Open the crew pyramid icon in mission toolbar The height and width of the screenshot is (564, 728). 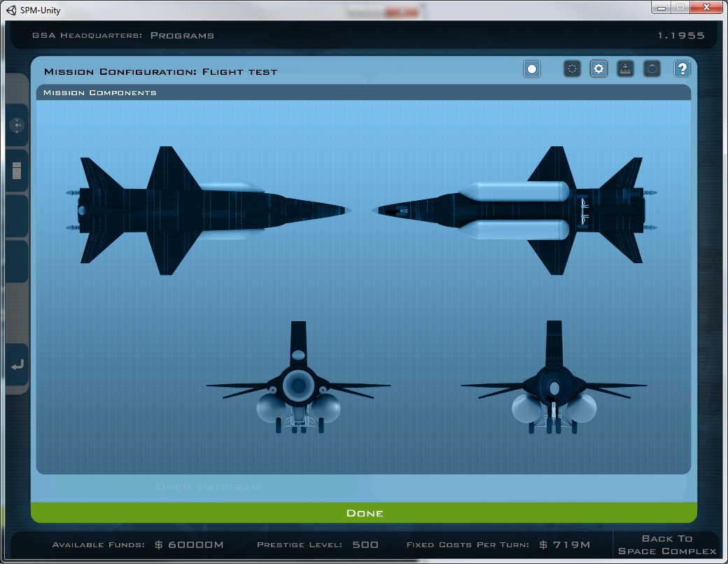(x=625, y=69)
